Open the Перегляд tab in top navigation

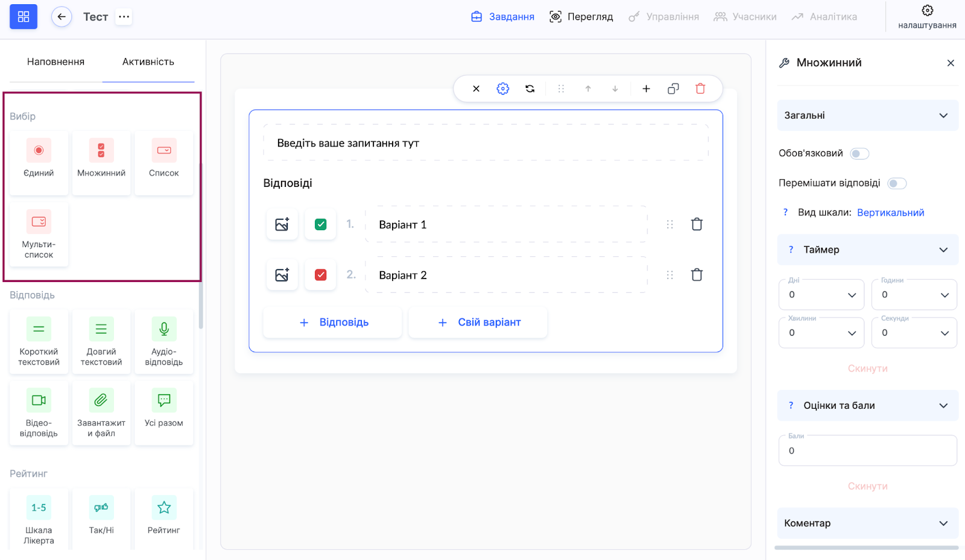[x=581, y=17]
